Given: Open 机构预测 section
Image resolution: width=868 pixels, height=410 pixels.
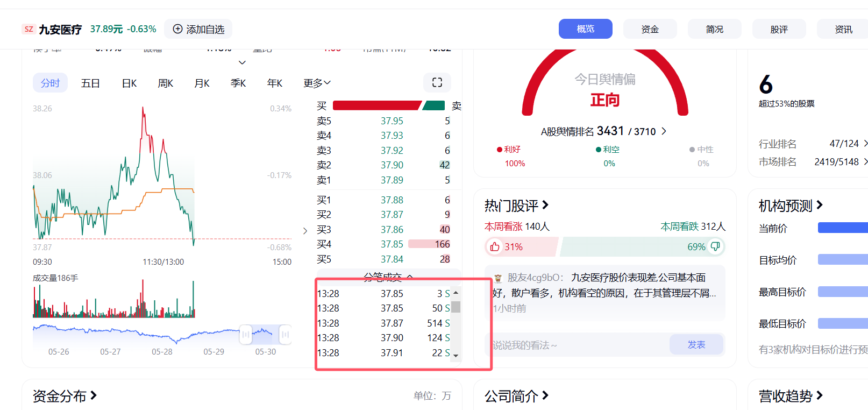Looking at the screenshot, I should (791, 205).
